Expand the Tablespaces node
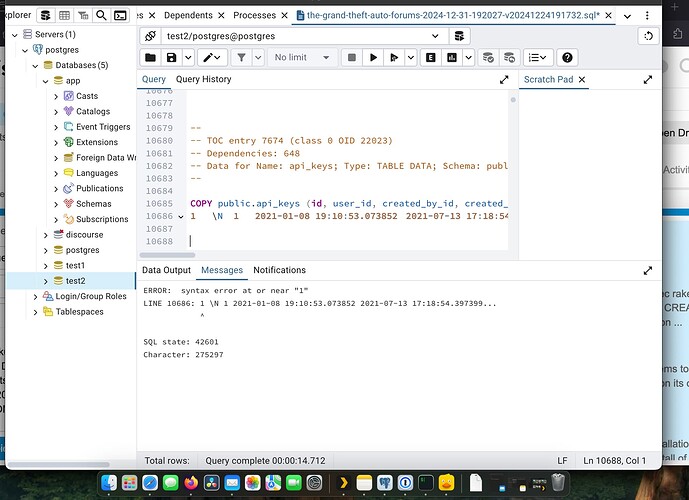689x500 pixels. (36, 312)
